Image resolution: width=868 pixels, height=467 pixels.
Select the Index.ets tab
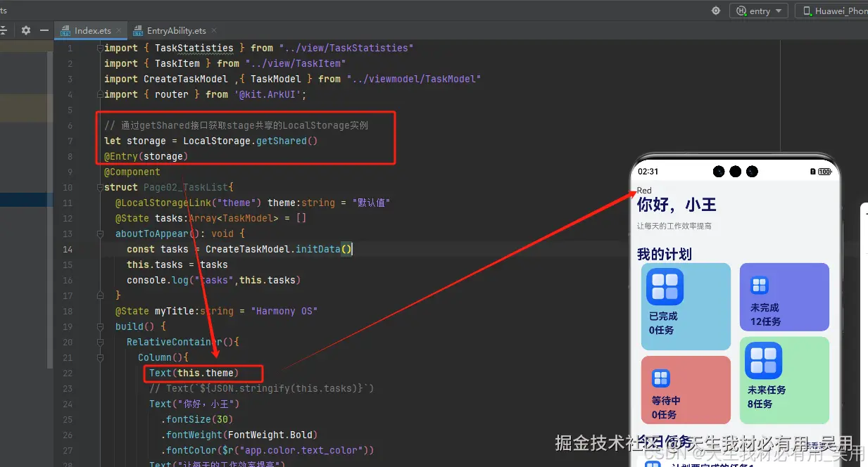[94, 30]
